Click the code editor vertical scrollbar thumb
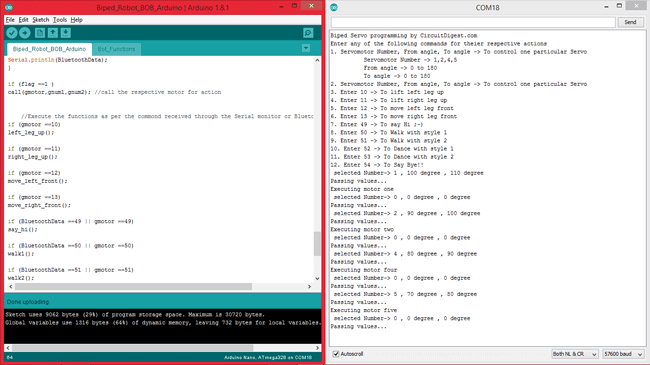This screenshot has height=365, width=650. (x=317, y=244)
